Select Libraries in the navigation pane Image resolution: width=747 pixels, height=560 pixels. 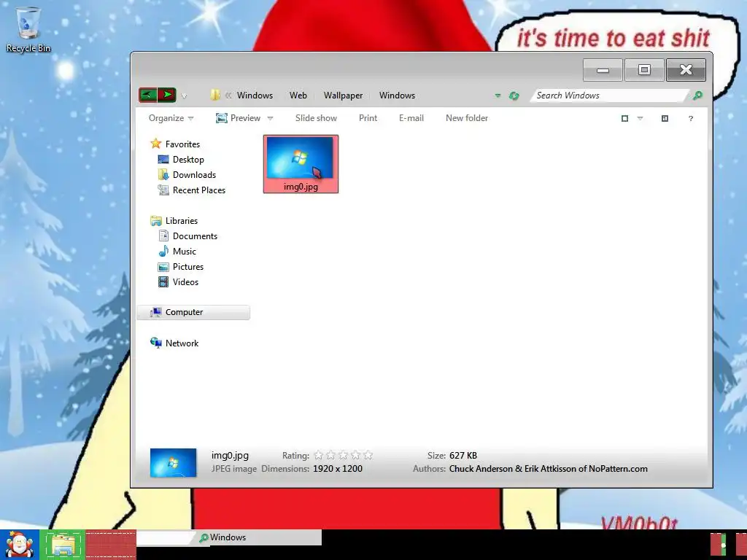click(x=182, y=220)
